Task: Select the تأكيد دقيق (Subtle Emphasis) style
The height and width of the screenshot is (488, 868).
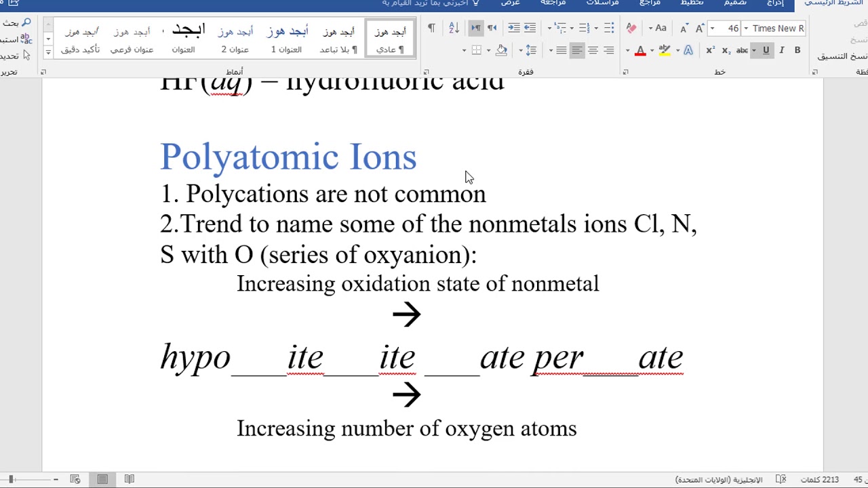Action: [x=81, y=39]
